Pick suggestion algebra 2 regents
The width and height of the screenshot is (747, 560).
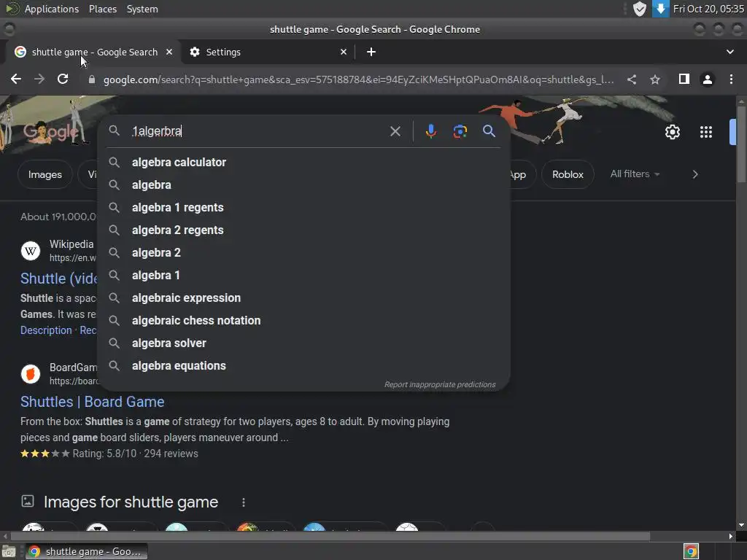(x=304, y=230)
